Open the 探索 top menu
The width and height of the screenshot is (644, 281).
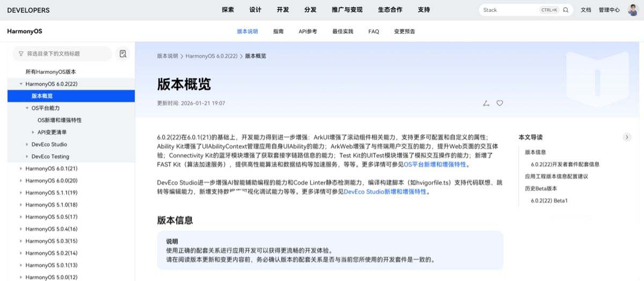coord(228,10)
